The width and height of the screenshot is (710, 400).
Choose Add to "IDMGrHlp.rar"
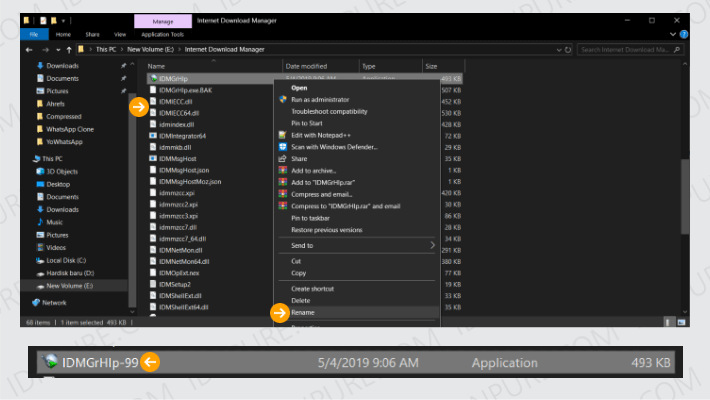point(323,183)
